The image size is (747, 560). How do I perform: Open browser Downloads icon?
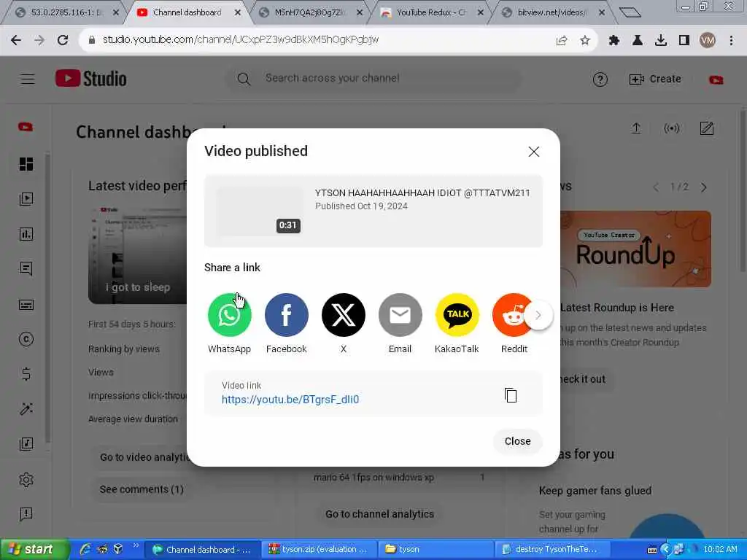661,41
